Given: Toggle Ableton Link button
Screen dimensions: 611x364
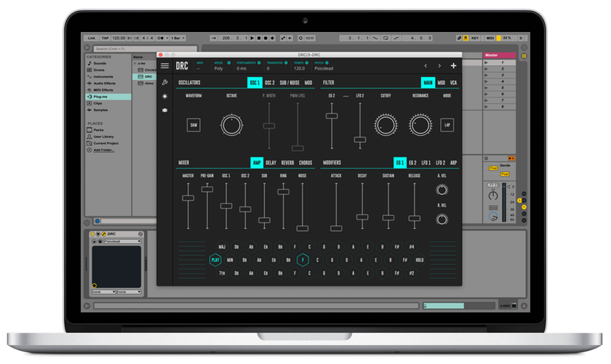Looking at the screenshot, I should [x=92, y=39].
